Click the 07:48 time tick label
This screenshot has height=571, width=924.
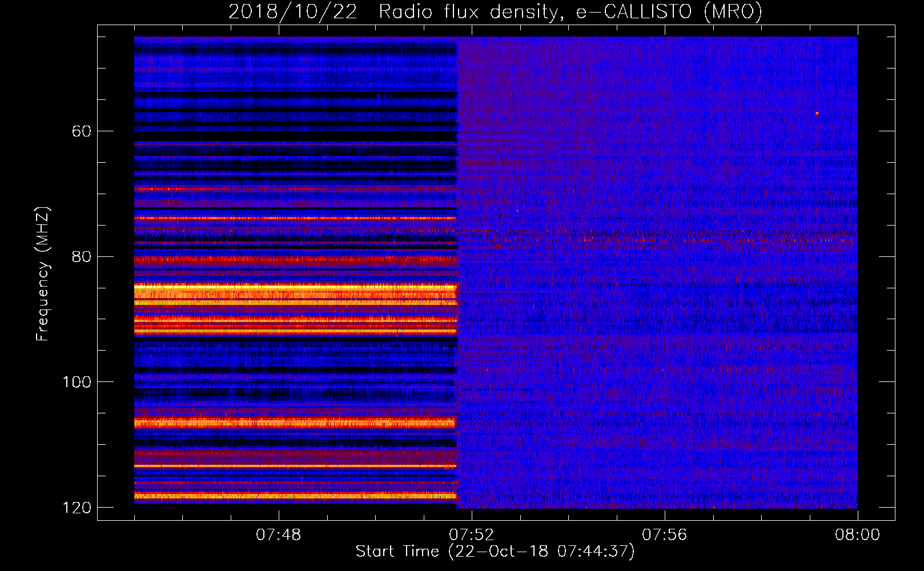(x=278, y=535)
